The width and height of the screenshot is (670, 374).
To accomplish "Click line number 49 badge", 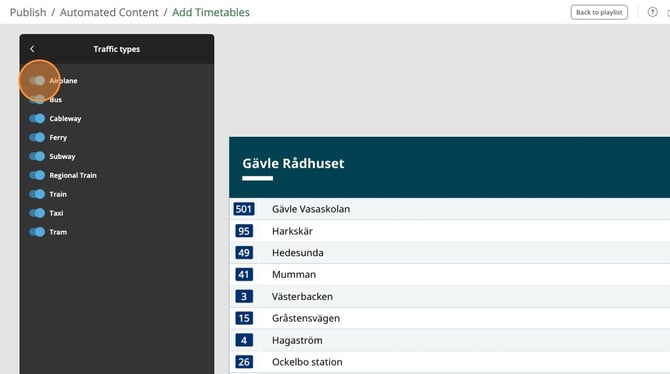I will click(x=244, y=253).
